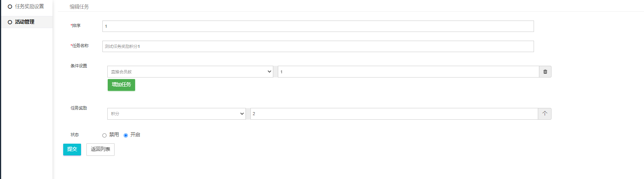
Task: Open 任务奖励设置 in the sidebar
Action: [29, 6]
